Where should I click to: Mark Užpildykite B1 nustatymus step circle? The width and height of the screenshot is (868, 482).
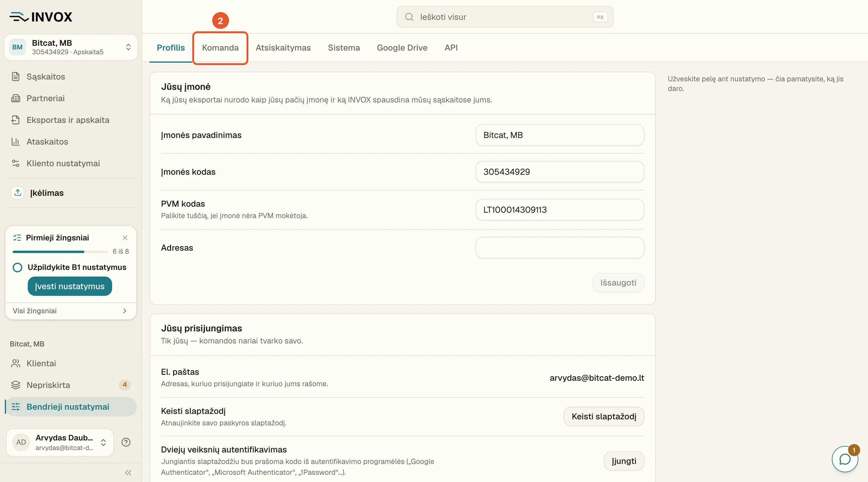(x=17, y=268)
